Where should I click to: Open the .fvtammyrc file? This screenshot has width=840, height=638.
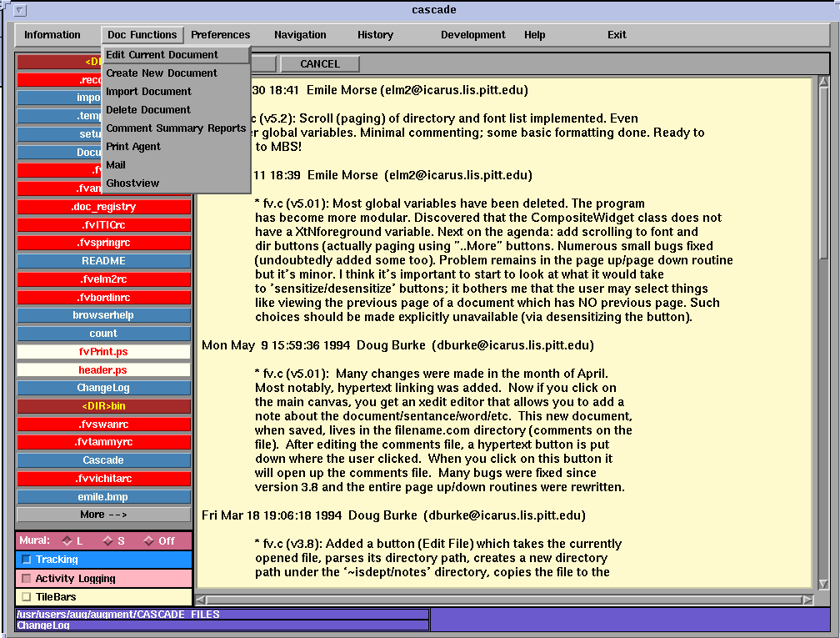pyautogui.click(x=103, y=442)
